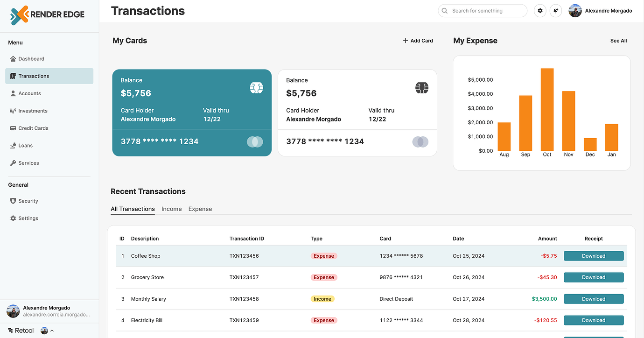The width and height of the screenshot is (644, 338).
Task: Click the Add Card button
Action: (418, 41)
